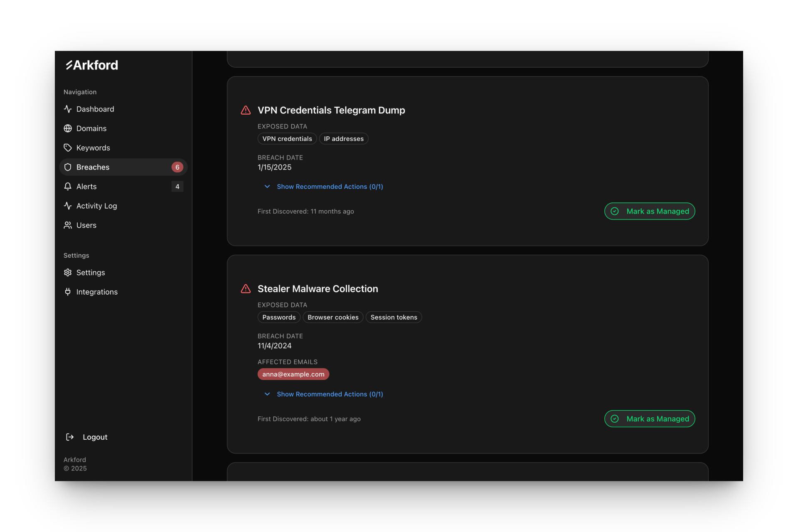798x532 pixels.
Task: Open the Activity Log page
Action: point(96,206)
